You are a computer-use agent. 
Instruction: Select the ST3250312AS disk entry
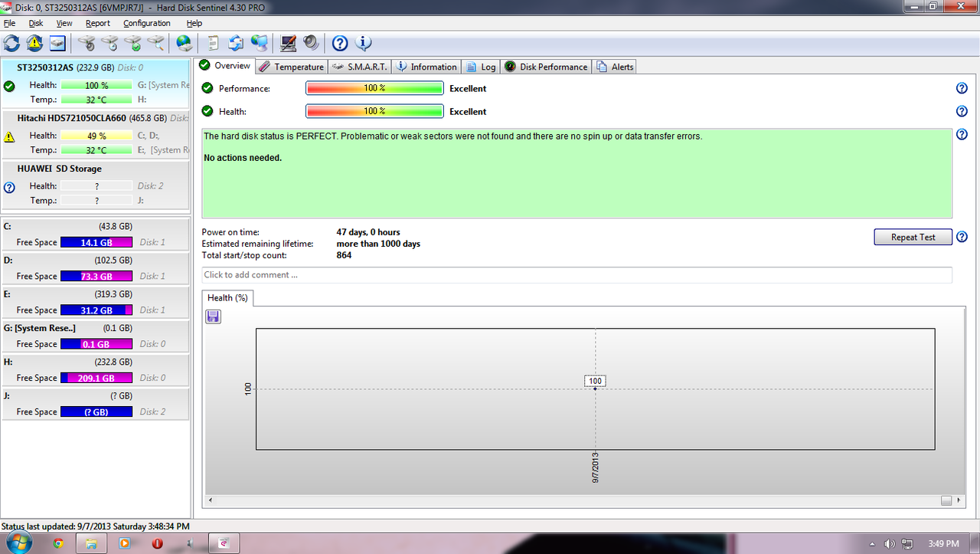[96, 84]
